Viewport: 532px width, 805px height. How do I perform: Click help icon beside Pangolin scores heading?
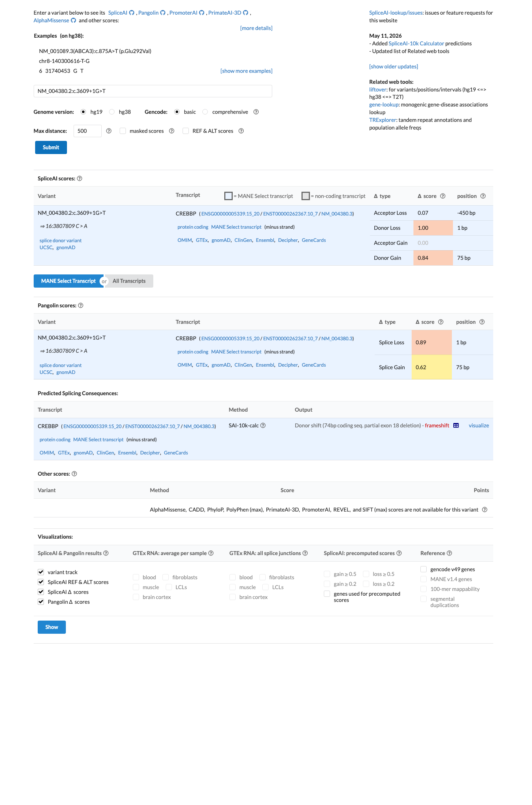coord(81,306)
